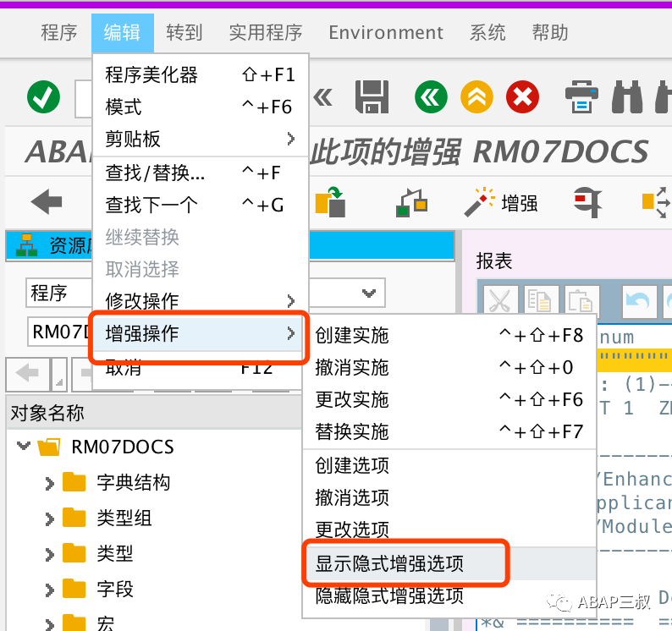Click the Cut scissors icon in editor

click(x=500, y=301)
